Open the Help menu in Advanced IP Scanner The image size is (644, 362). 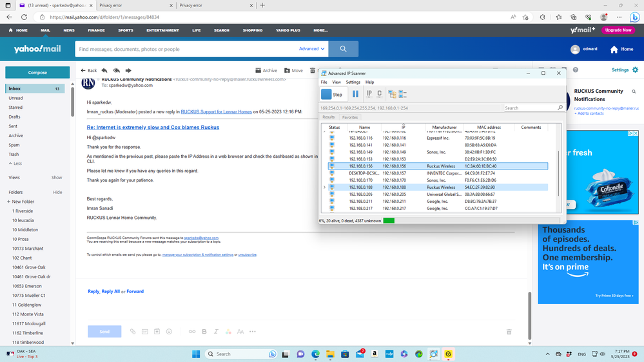[369, 82]
